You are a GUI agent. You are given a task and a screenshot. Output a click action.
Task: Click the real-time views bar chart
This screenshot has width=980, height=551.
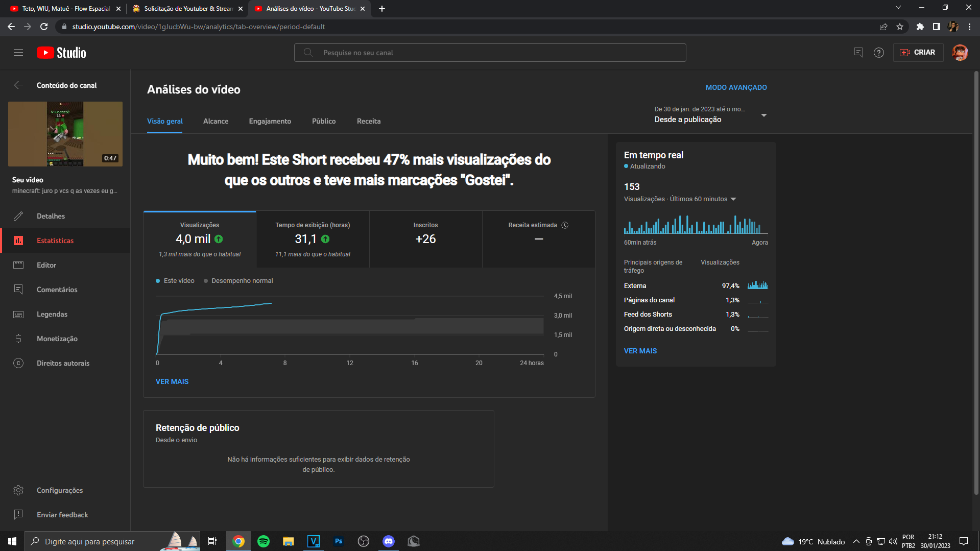[x=696, y=224]
